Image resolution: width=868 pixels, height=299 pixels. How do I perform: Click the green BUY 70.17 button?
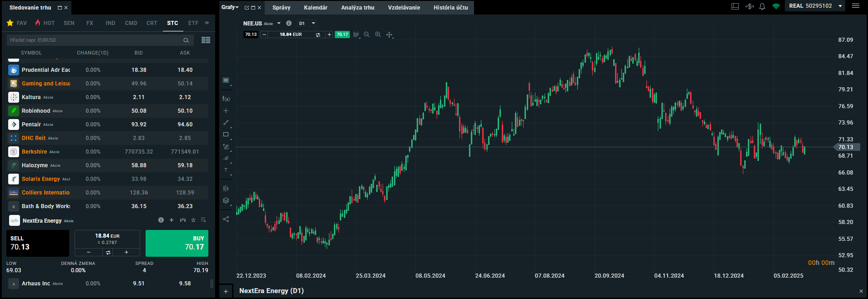[177, 243]
